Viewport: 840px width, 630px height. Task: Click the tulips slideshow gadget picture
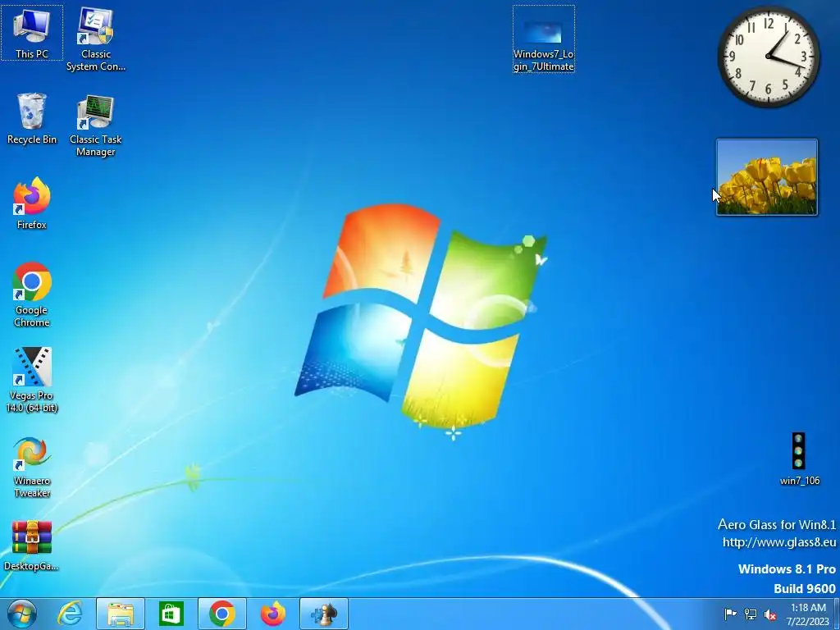pyautogui.click(x=767, y=177)
